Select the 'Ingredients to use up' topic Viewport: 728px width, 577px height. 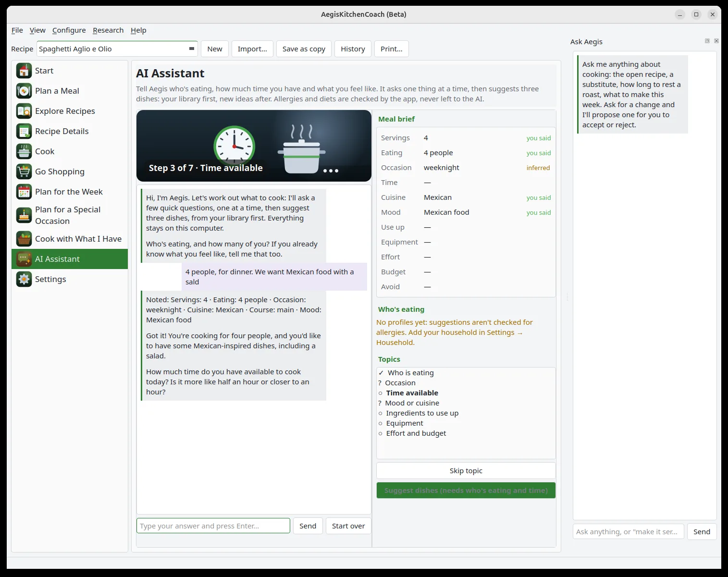(x=466, y=413)
